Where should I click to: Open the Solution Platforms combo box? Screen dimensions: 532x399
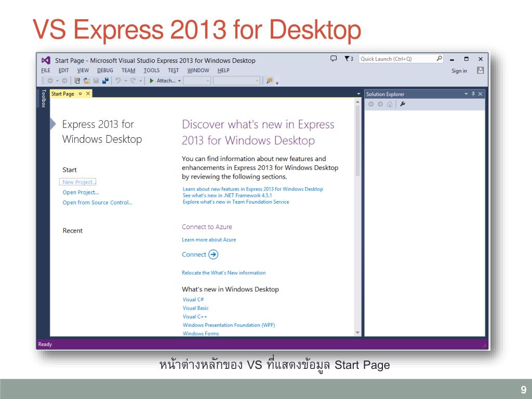point(236,81)
